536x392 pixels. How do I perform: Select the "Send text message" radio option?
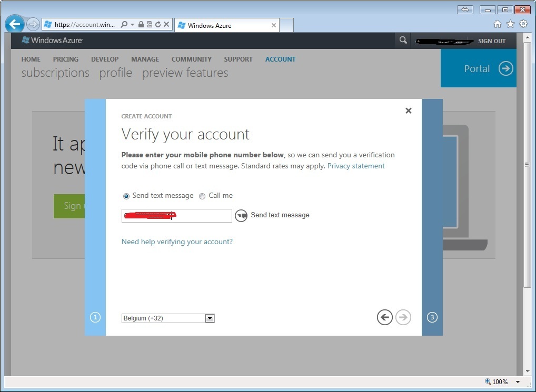pos(126,196)
